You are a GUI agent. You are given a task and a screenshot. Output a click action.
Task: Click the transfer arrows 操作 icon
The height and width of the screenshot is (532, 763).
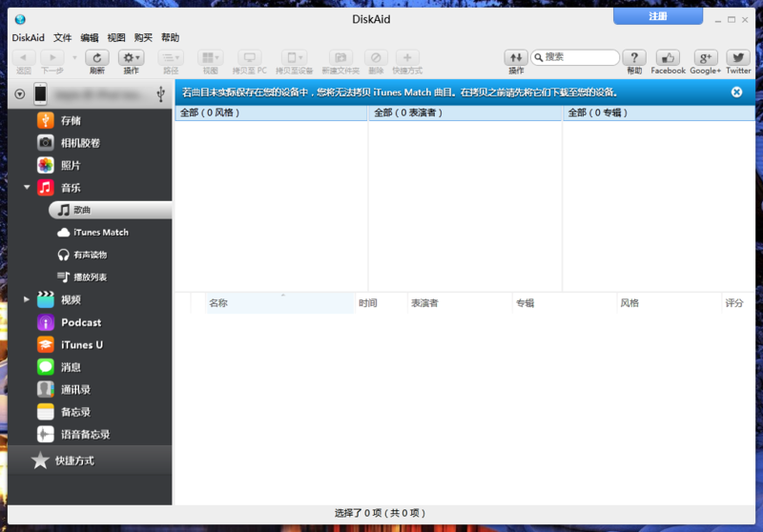click(x=516, y=57)
